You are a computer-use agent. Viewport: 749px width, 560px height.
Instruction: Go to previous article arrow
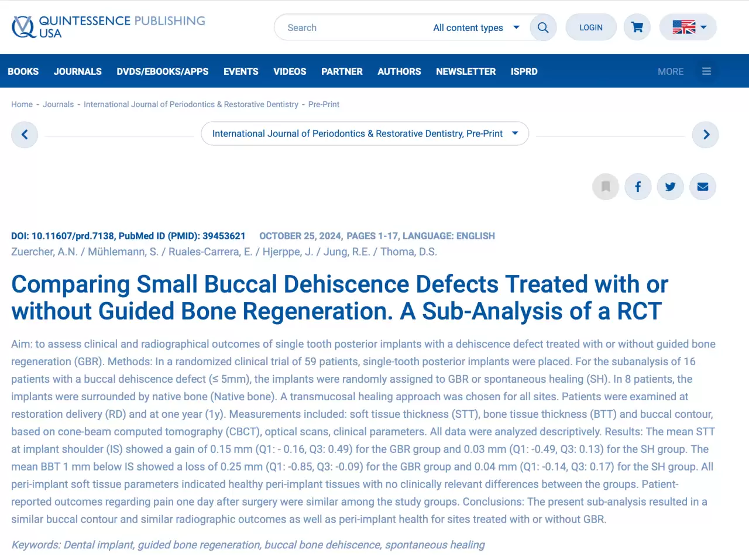point(25,135)
